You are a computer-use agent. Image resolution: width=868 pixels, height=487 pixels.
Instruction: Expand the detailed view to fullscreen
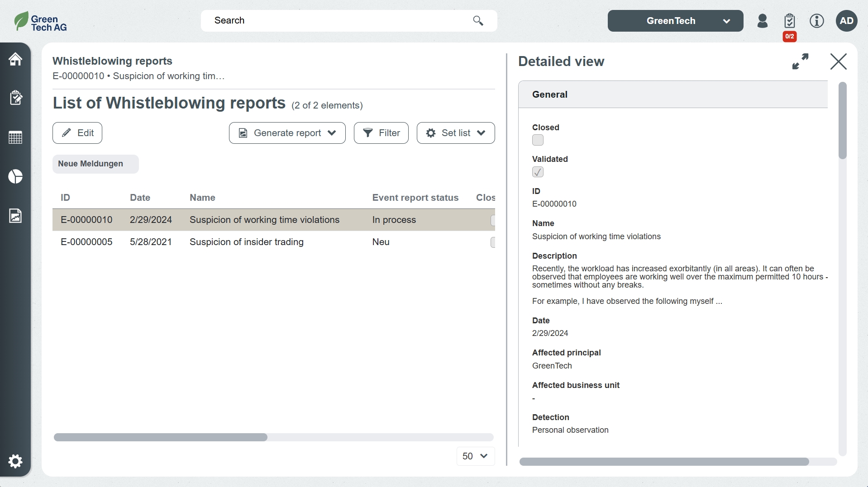(800, 61)
